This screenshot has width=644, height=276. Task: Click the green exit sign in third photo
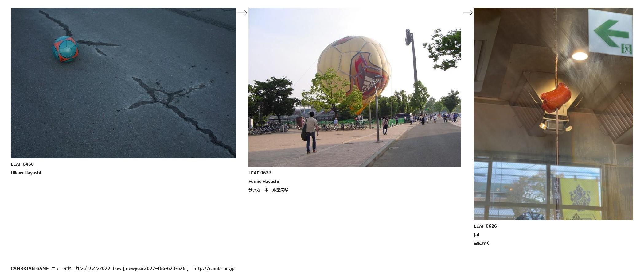pyautogui.click(x=611, y=33)
